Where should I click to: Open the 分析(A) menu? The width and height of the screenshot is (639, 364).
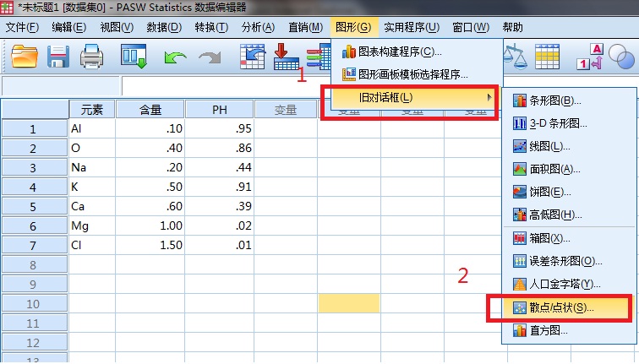coord(258,27)
